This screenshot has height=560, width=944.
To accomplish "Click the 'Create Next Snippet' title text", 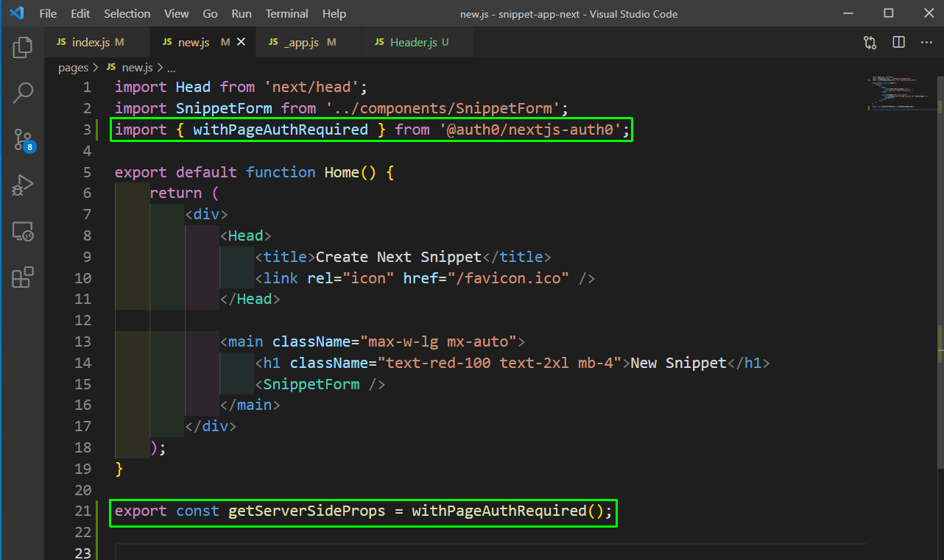I will coord(398,257).
